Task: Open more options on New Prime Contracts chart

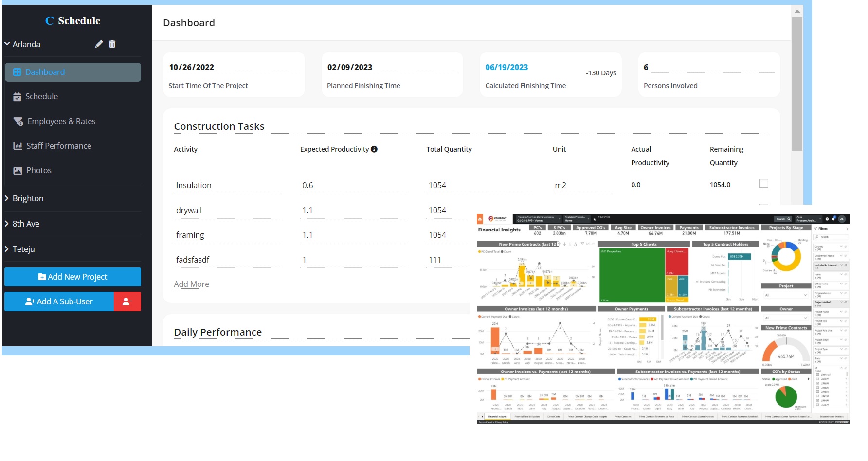Action: (593, 244)
